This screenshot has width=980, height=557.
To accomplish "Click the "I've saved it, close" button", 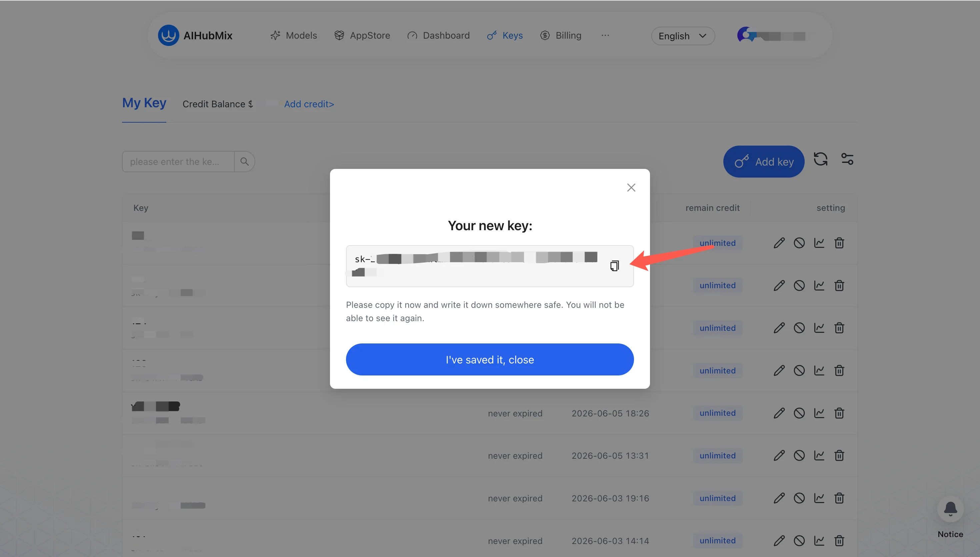I will tap(490, 359).
